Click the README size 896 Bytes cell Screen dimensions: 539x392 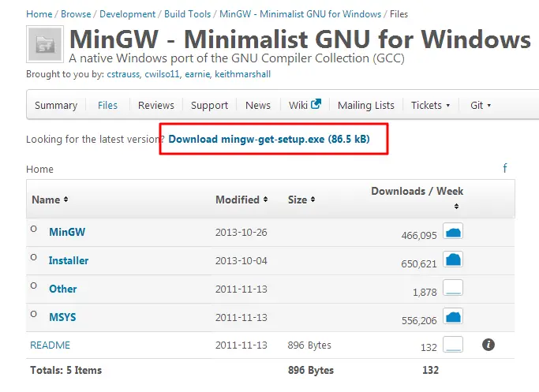[x=309, y=345]
